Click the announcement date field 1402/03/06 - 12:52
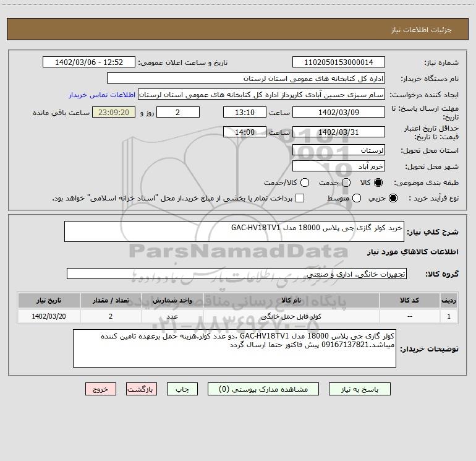The image size is (476, 461). pyautogui.click(x=89, y=62)
